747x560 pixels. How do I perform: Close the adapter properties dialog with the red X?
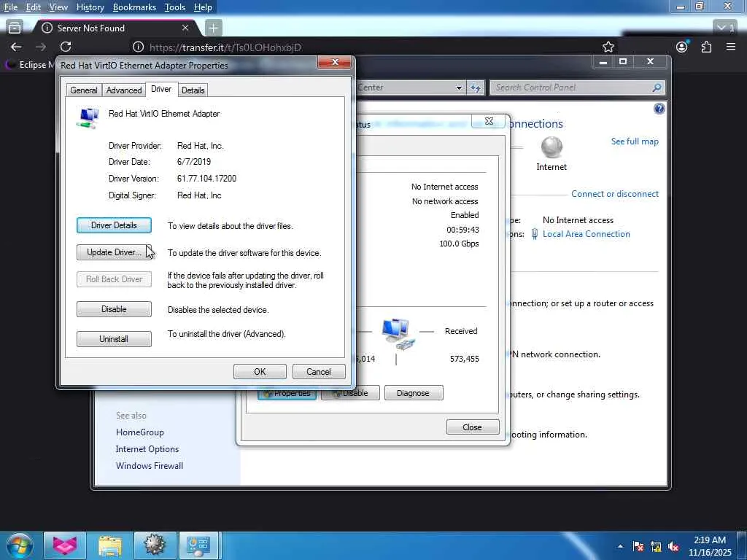point(335,63)
